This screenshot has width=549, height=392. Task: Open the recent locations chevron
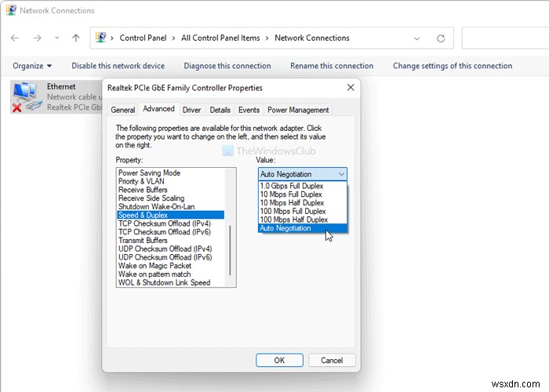tap(56, 38)
